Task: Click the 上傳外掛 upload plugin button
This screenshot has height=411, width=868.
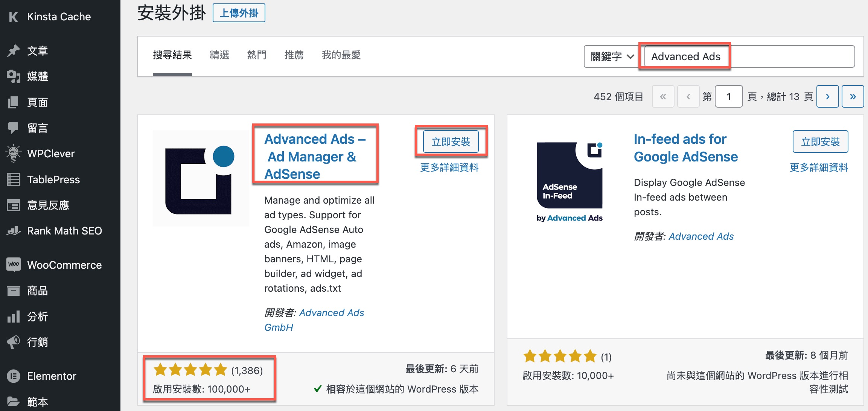Action: pos(239,13)
